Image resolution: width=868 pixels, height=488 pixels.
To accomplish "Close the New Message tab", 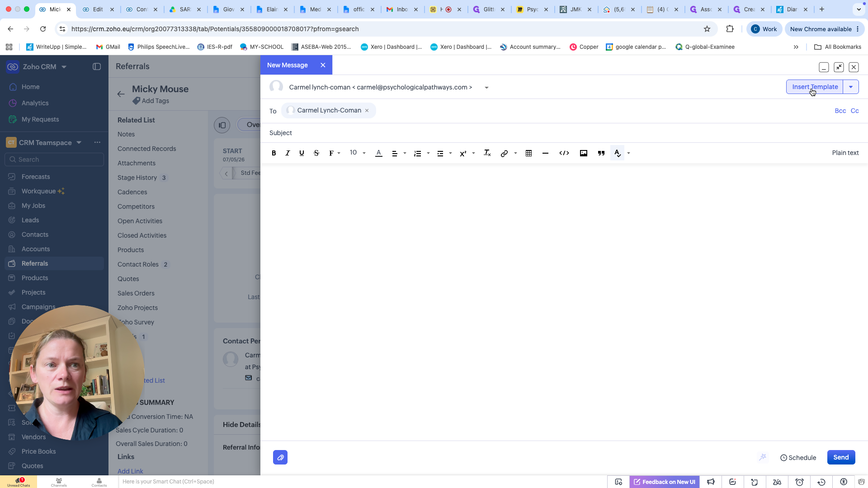I will coord(323,65).
